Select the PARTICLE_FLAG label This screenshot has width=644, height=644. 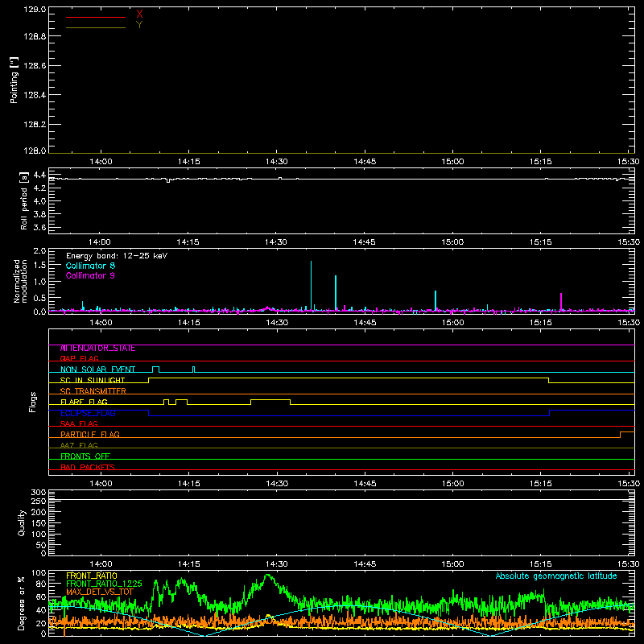[x=90, y=435]
